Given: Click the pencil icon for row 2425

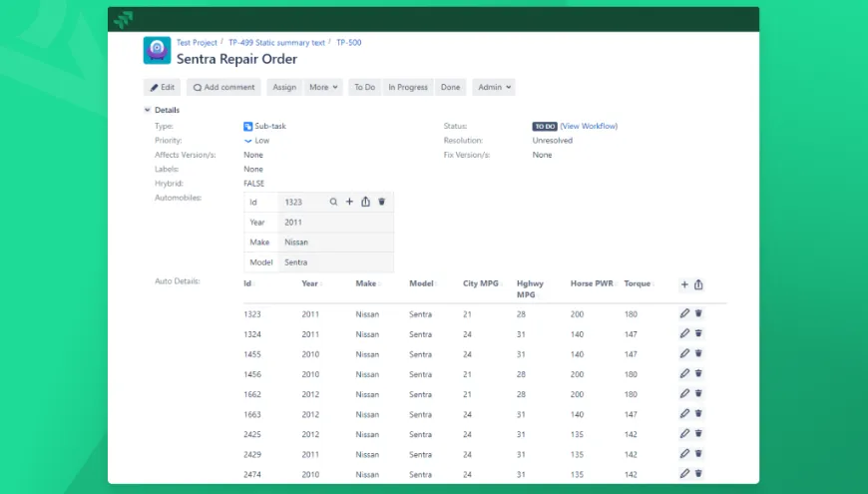Looking at the screenshot, I should pos(684,433).
